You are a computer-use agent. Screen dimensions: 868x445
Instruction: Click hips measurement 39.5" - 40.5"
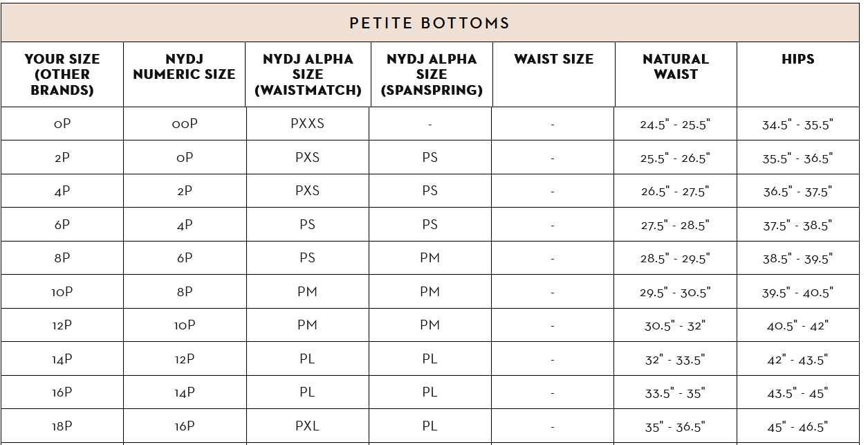[797, 293]
